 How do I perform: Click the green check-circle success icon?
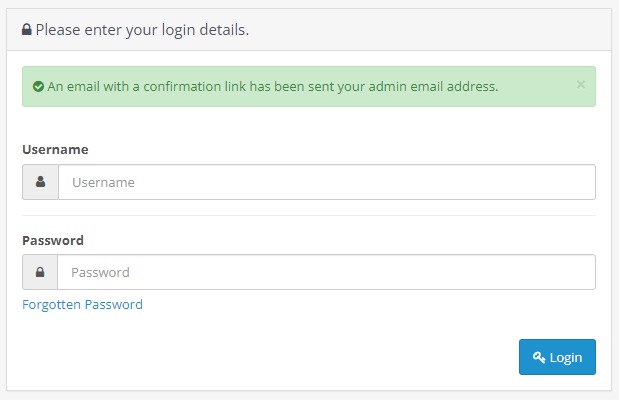[38, 86]
